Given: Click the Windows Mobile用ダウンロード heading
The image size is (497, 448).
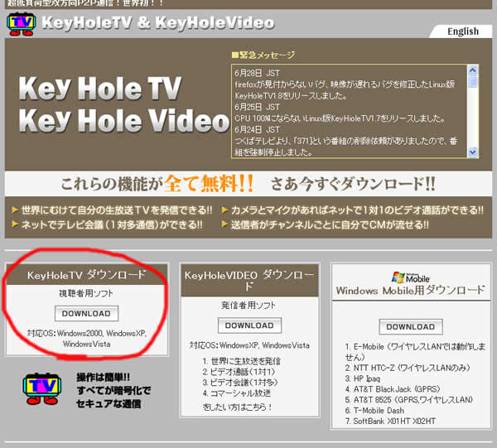Looking at the screenshot, I should point(411,290).
